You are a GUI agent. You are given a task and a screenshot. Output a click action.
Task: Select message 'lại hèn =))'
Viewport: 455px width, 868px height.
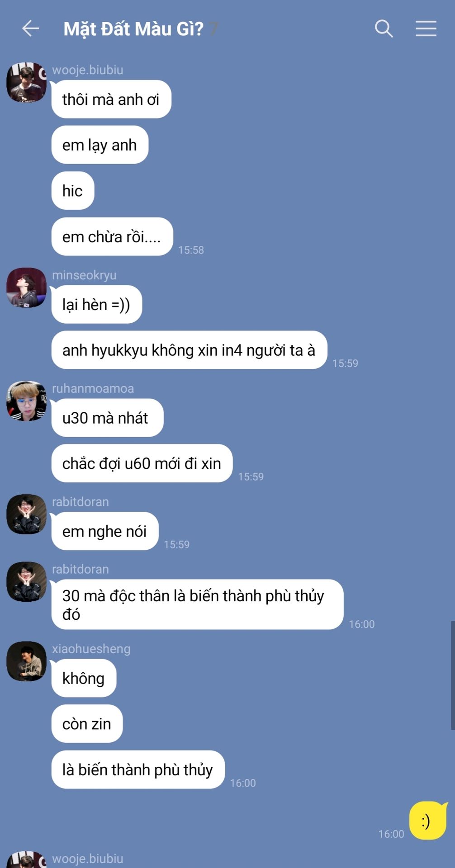(x=97, y=304)
